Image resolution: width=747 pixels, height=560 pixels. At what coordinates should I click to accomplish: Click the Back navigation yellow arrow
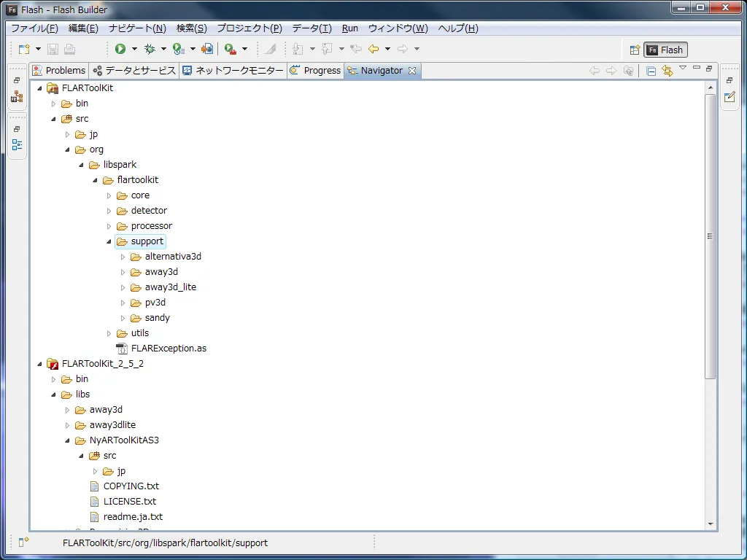point(373,49)
